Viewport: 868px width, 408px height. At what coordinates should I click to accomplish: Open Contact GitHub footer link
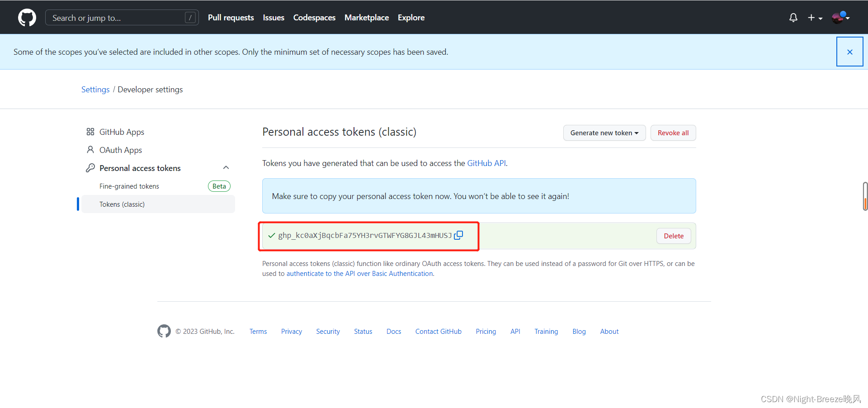point(439,332)
